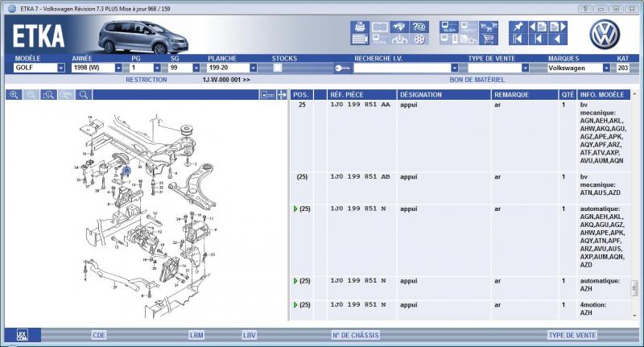Click the parts list vertical scrollbar thumb
The width and height of the screenshot is (644, 347).
coord(634,288)
